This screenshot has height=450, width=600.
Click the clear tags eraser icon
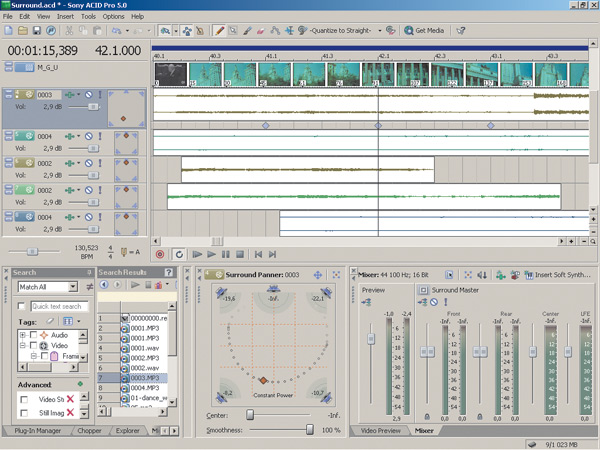pyautogui.click(x=50, y=321)
